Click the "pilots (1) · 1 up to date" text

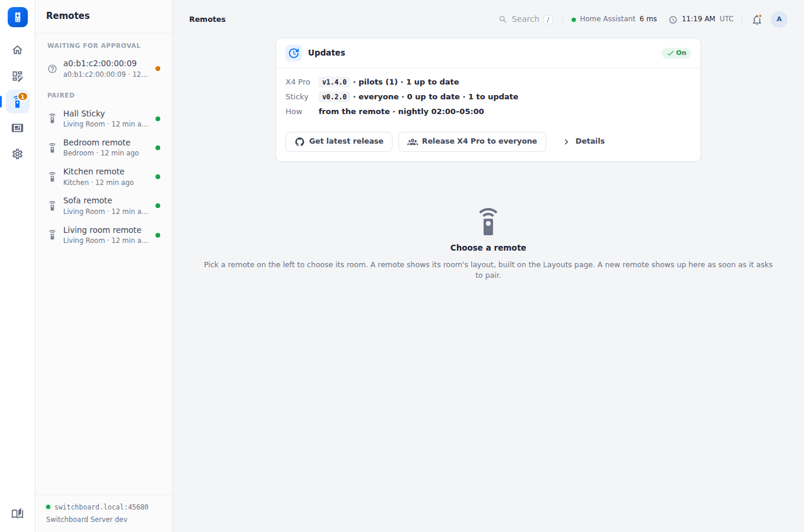pyautogui.click(x=409, y=82)
